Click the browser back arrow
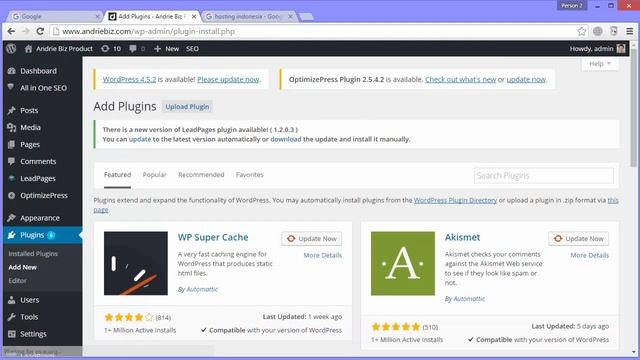 [x=11, y=31]
